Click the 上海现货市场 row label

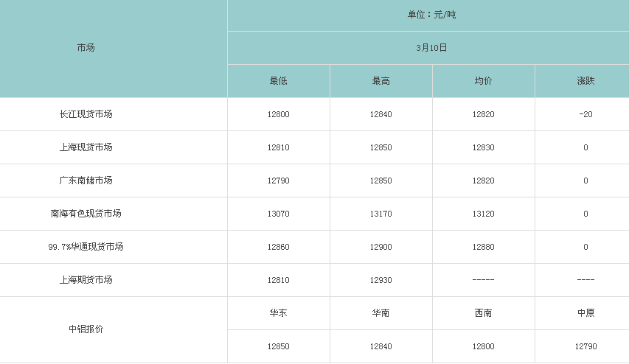[86, 147]
